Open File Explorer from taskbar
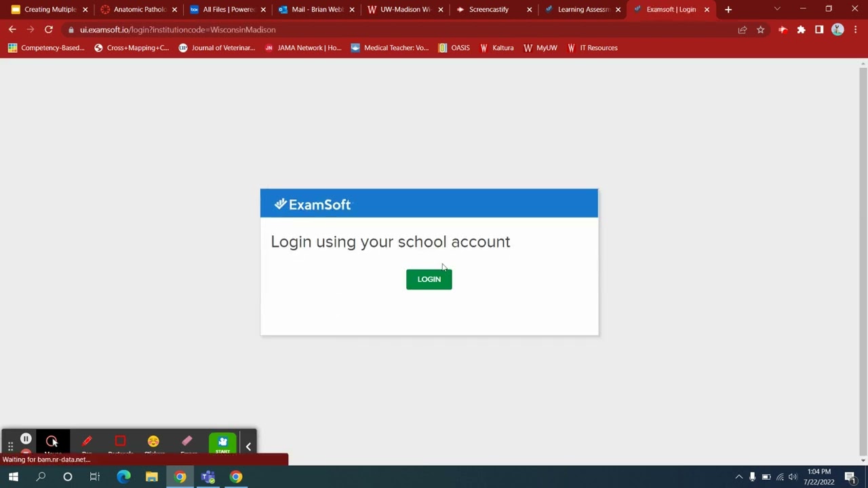 pos(152,477)
